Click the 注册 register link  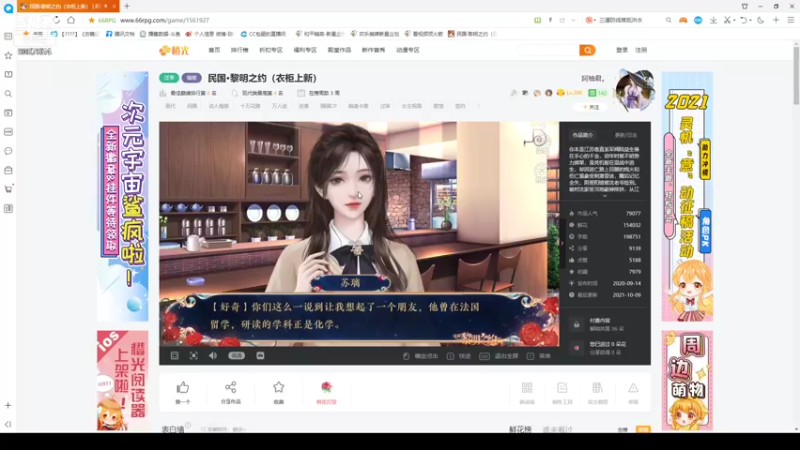641,50
